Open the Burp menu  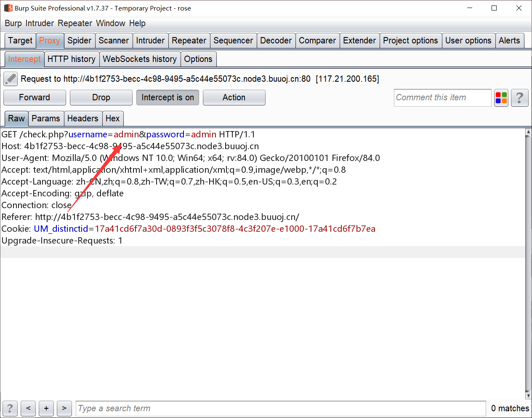[13, 23]
